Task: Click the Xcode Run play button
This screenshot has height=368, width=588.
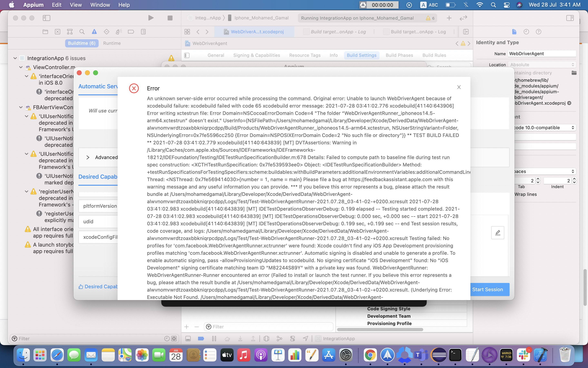Action: [151, 18]
